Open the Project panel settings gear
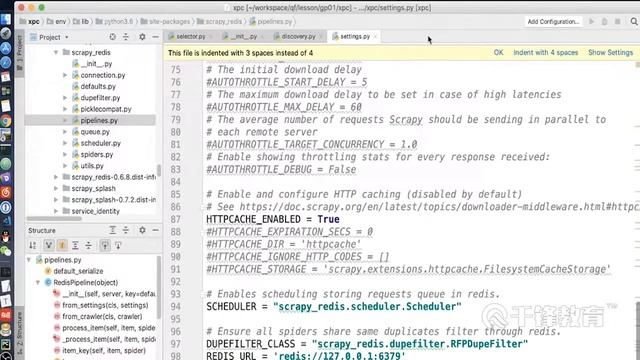This screenshot has width=640, height=360. (142, 37)
